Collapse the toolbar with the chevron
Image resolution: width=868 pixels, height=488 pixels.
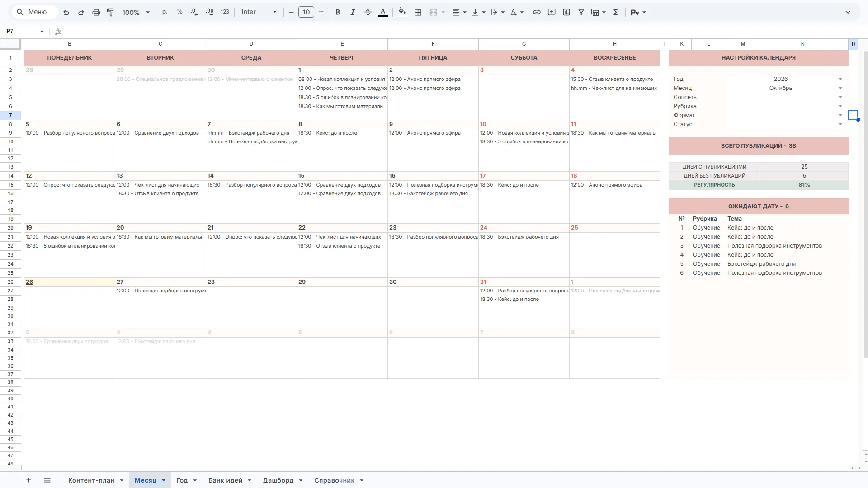pyautogui.click(x=848, y=12)
